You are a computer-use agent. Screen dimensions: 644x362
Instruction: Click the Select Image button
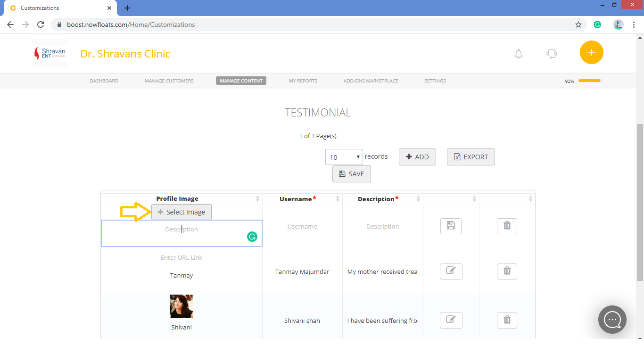tap(182, 212)
